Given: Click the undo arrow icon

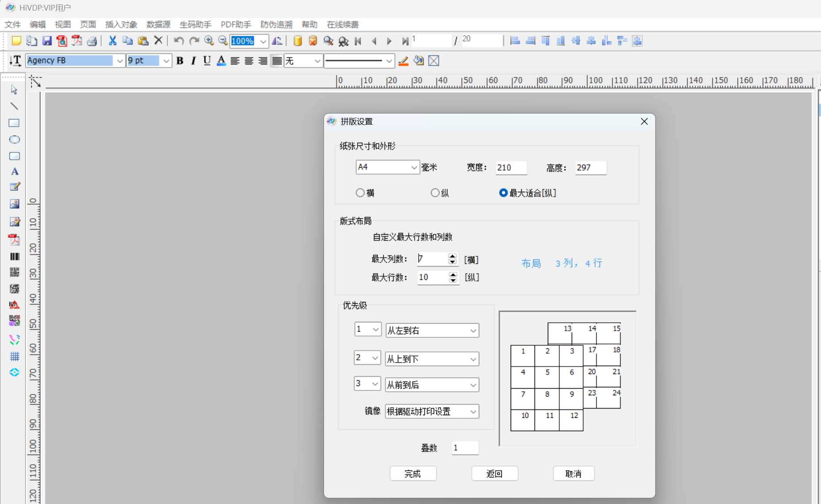Looking at the screenshot, I should coord(179,41).
